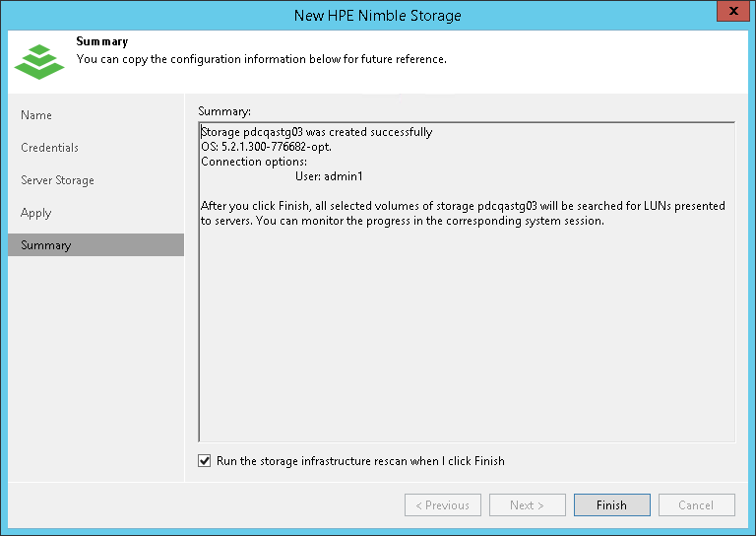756x536 pixels.
Task: Click the green stacked layers wizard icon
Action: tap(38, 59)
